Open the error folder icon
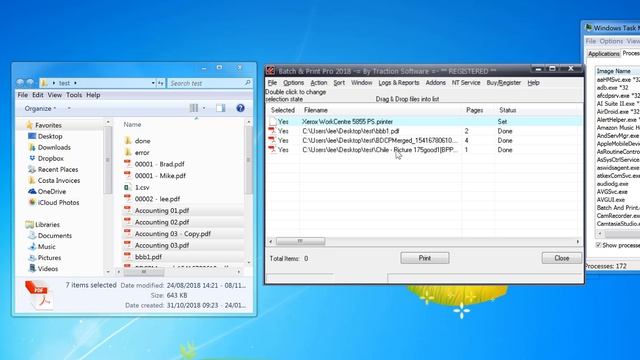 (128, 152)
